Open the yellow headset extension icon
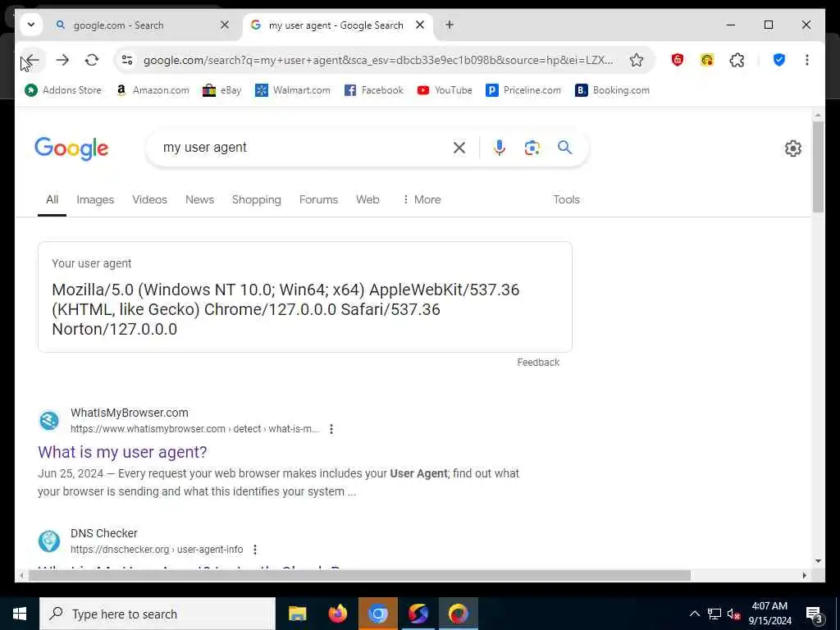 point(707,60)
